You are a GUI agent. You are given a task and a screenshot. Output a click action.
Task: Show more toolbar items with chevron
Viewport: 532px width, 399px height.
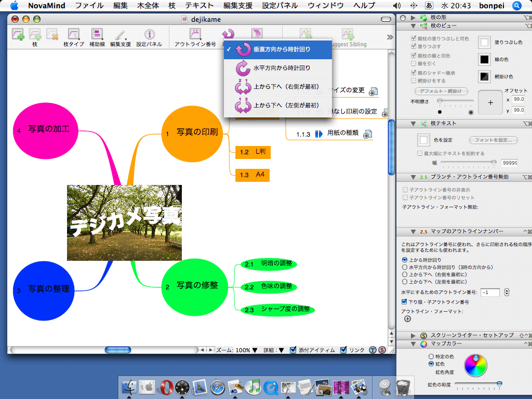tap(390, 37)
